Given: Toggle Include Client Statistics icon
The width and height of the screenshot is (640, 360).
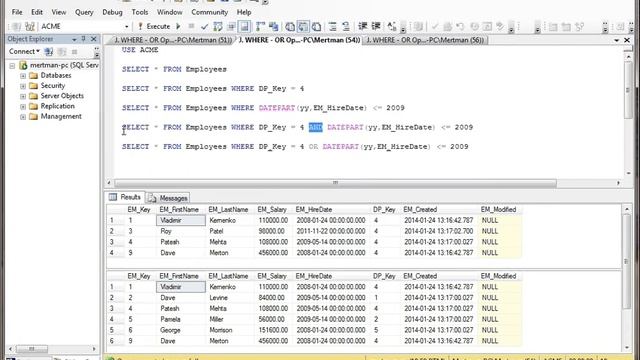Looking at the screenshot, I should [273, 27].
